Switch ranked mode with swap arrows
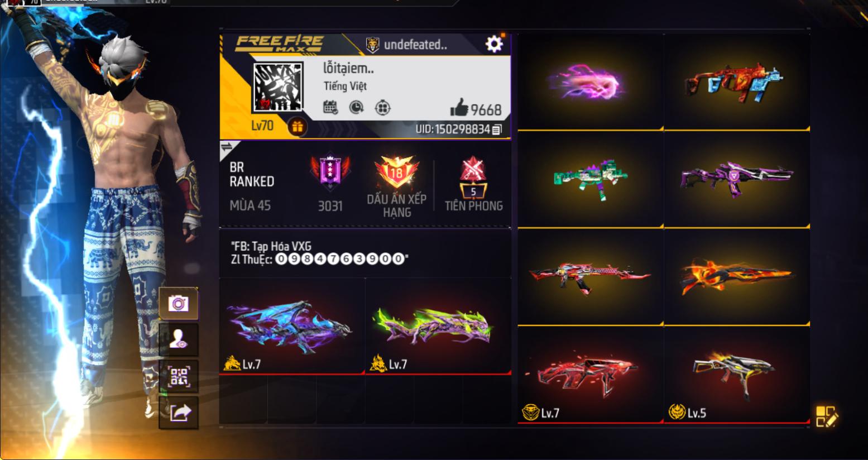This screenshot has width=868, height=460. [227, 147]
